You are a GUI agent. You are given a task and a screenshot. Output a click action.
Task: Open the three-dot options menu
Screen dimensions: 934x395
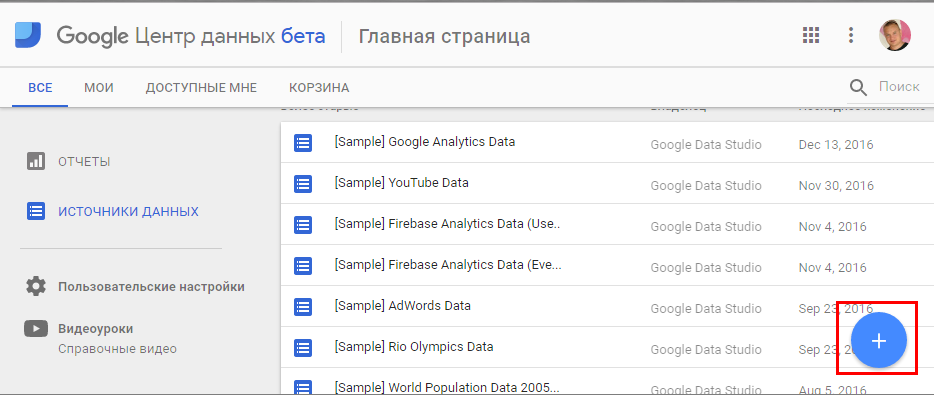click(851, 35)
